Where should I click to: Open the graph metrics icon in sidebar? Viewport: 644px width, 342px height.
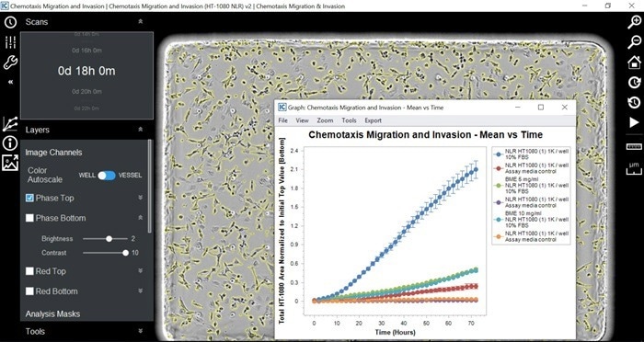click(10, 123)
